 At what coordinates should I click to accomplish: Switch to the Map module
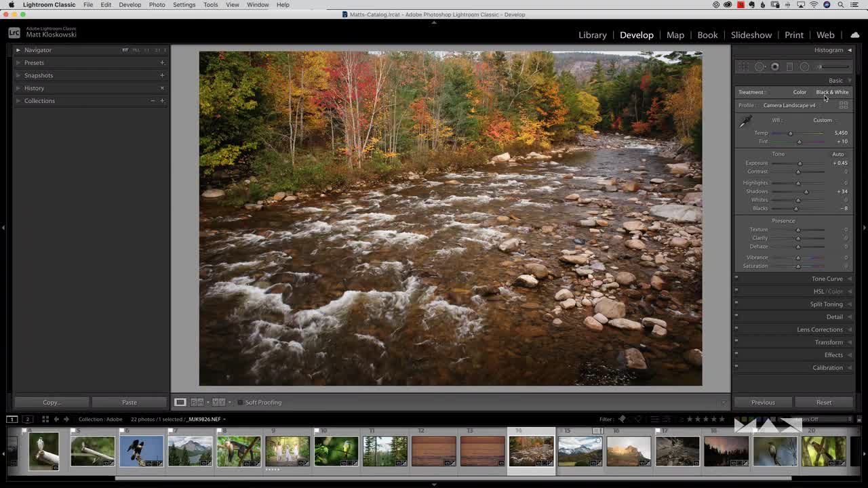pos(675,35)
